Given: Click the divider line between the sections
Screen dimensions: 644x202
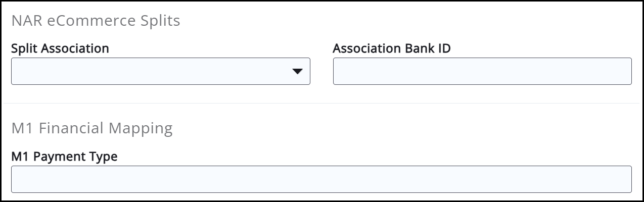Looking at the screenshot, I should 321,104.
